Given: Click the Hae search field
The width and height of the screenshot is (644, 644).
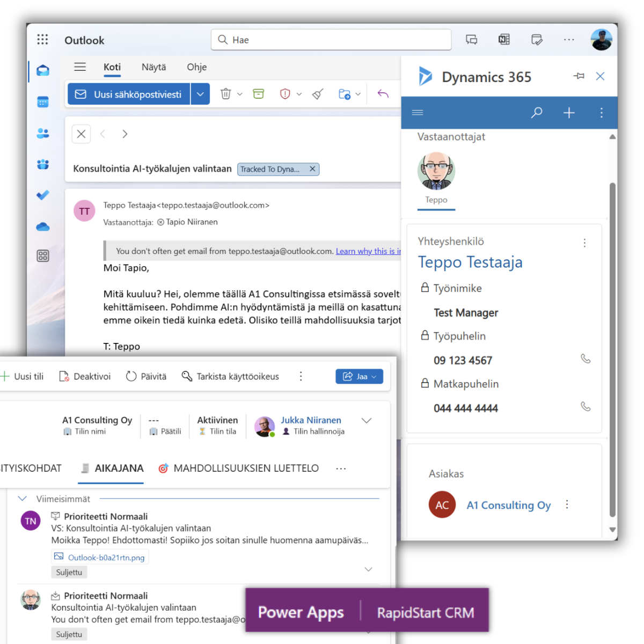Looking at the screenshot, I should (x=331, y=39).
